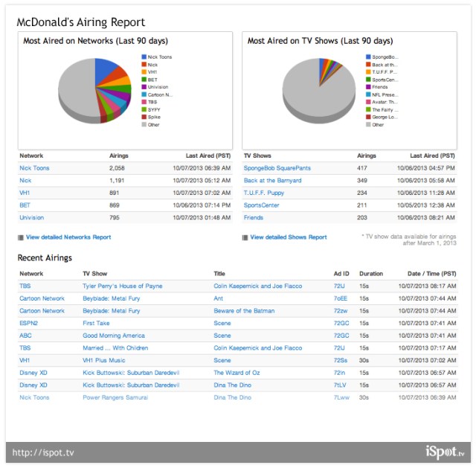
Task: Click Last Aired (PST) header in TV Shows table
Action: (432, 156)
